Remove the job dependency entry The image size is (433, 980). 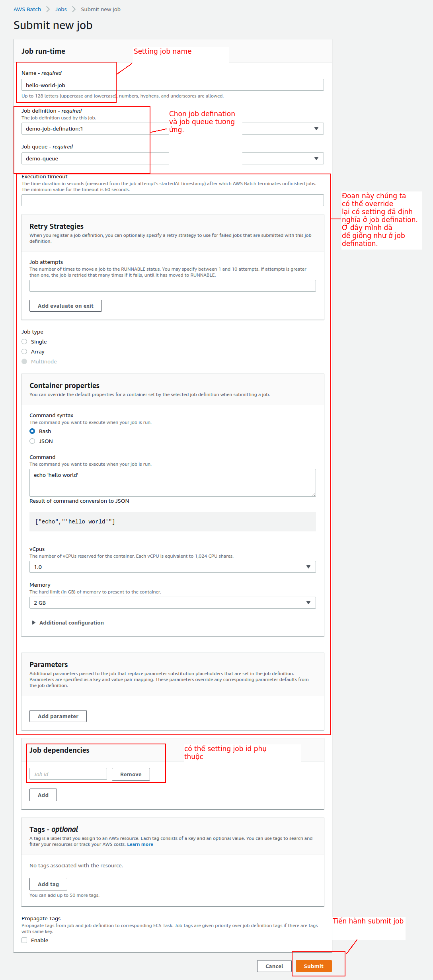point(131,774)
